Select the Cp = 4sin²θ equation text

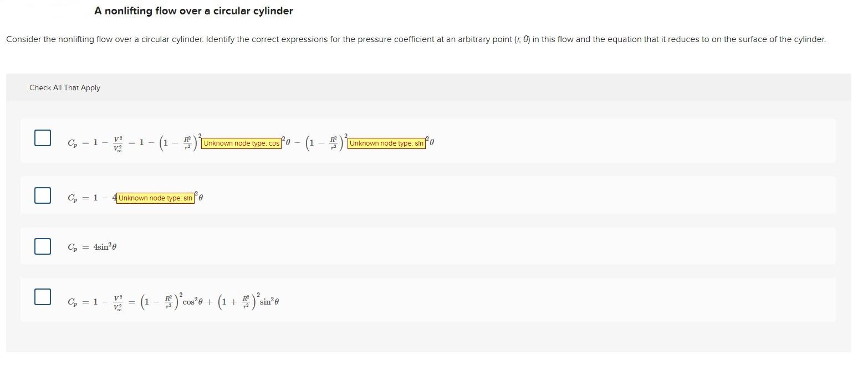(92, 246)
